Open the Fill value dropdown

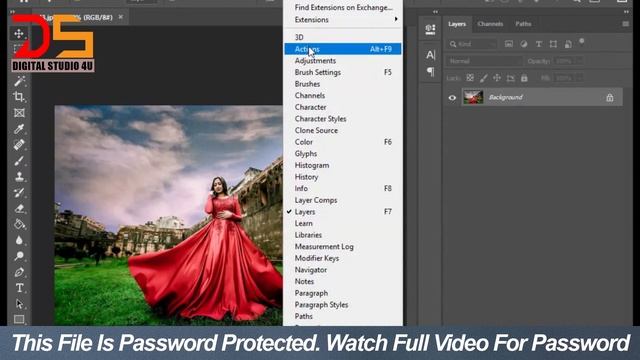tap(579, 78)
